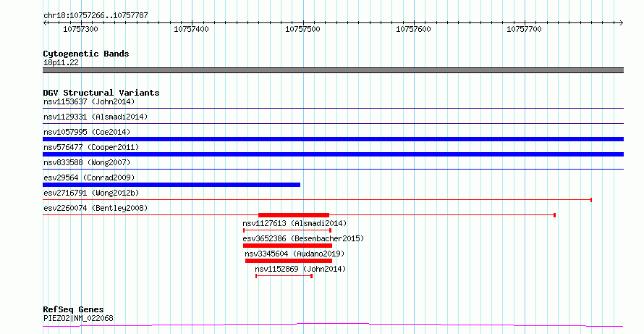
Task: Click ruler position 10757300
Action: coord(80,29)
